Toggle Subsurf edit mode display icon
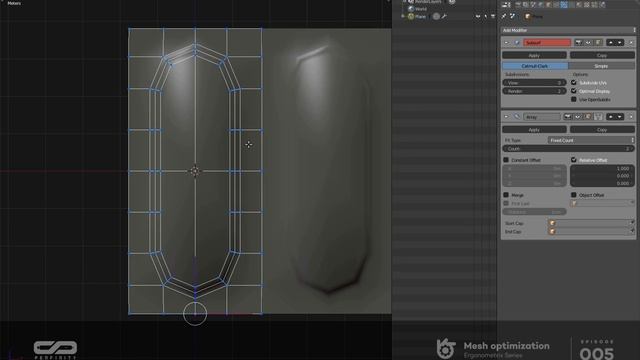Screen dimensions: 640x360 pos(598,42)
